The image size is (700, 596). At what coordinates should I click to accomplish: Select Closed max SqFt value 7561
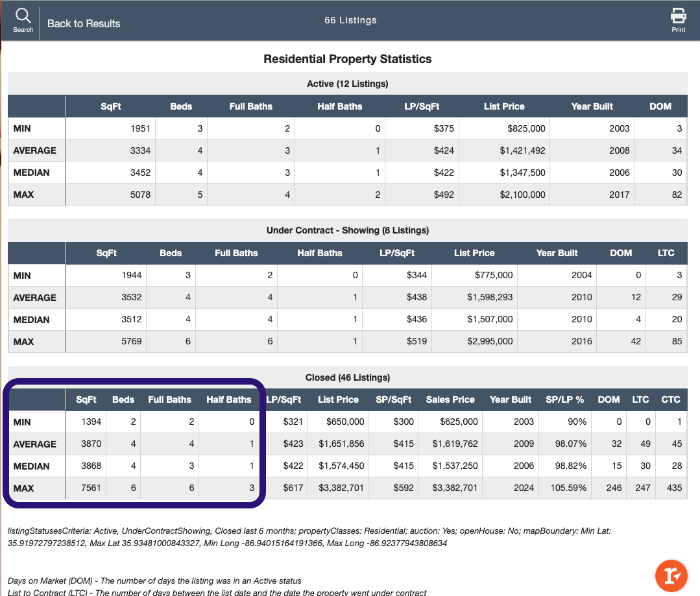[91, 488]
